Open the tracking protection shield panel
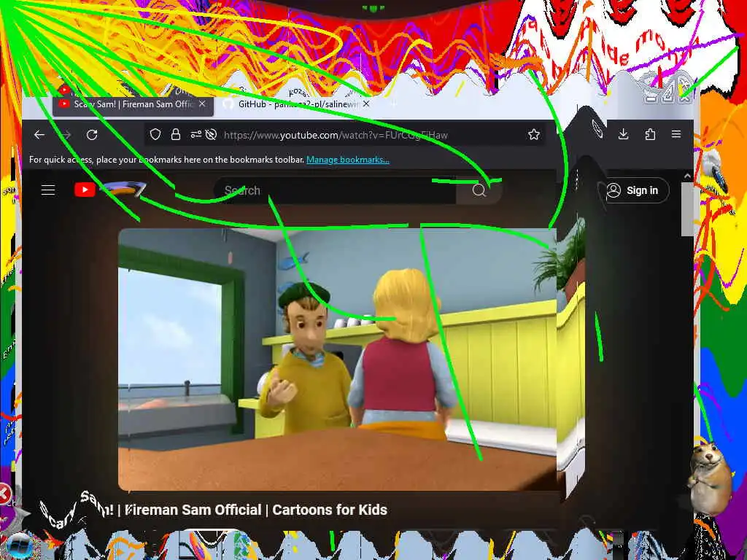This screenshot has height=560, width=747. pyautogui.click(x=155, y=135)
